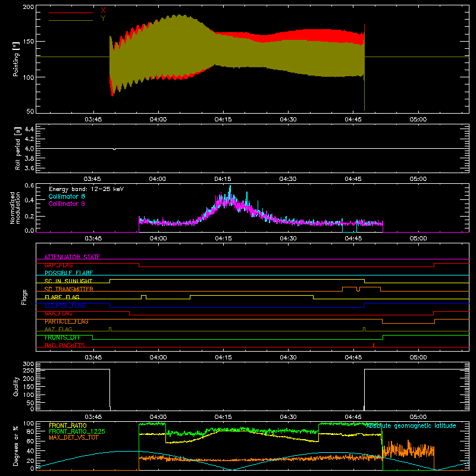Viewport: 476px width, 476px height.
Task: Click the SAA_FLAG label
Action: pyautogui.click(x=58, y=314)
